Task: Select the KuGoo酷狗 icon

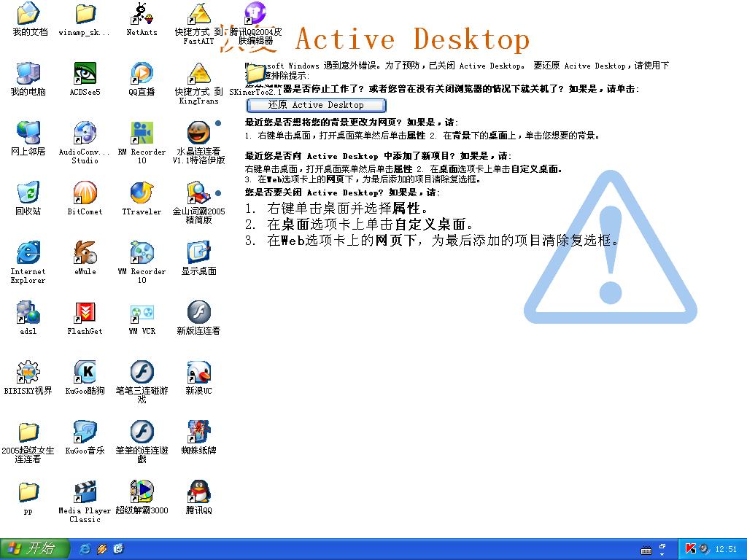Action: click(85, 372)
